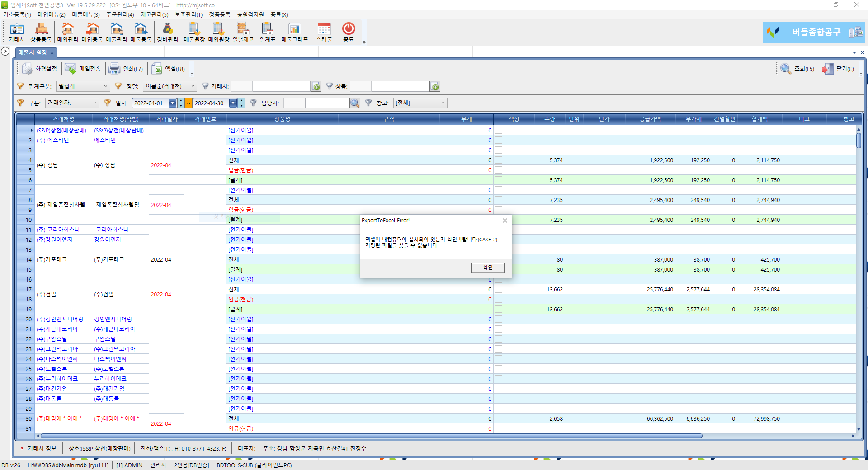The height and width of the screenshot is (470, 868).
Task: Toggle the 색상 checkbox in row 28
Action: point(499,399)
